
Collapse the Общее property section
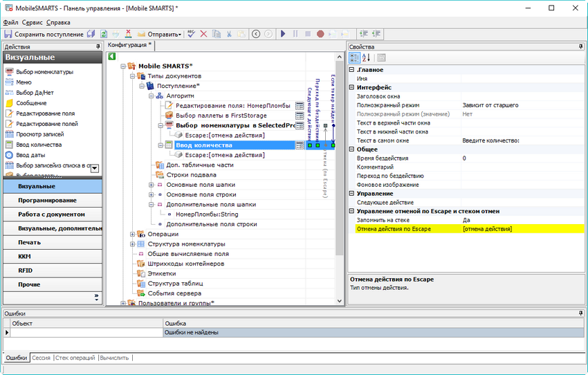(351, 149)
